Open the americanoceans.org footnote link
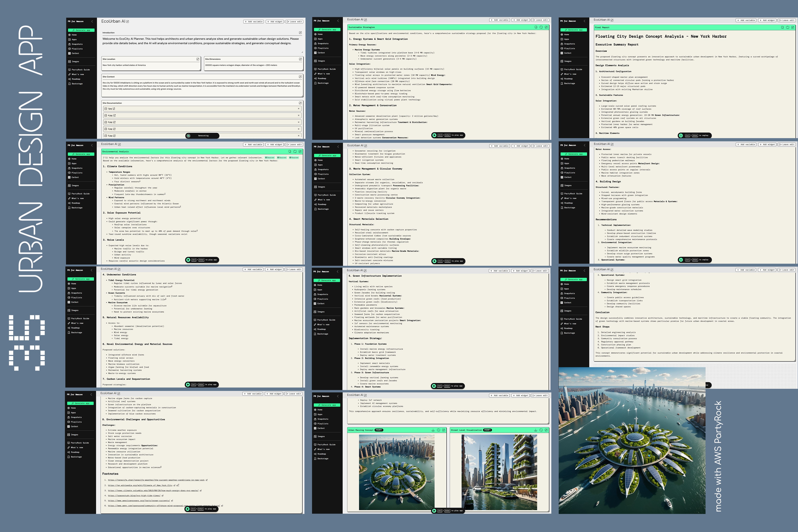Image resolution: width=798 pixels, height=532 pixels. click(x=139, y=501)
